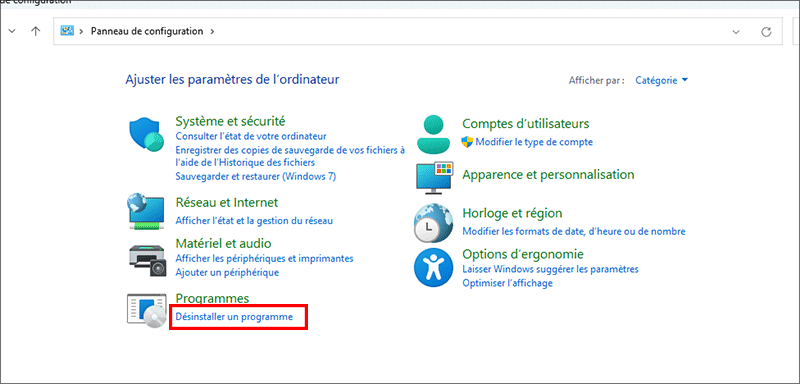The image size is (800, 384).
Task: Click Optimiser l'affichage
Action: [507, 283]
